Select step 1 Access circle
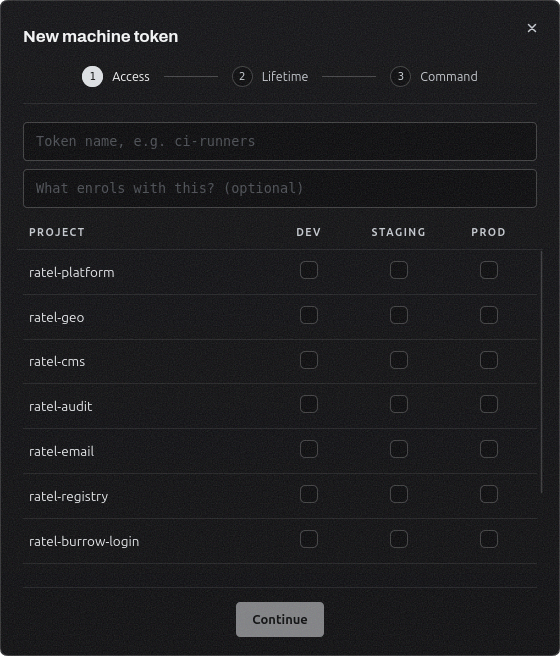Screen dimensions: 560x656 (92, 77)
